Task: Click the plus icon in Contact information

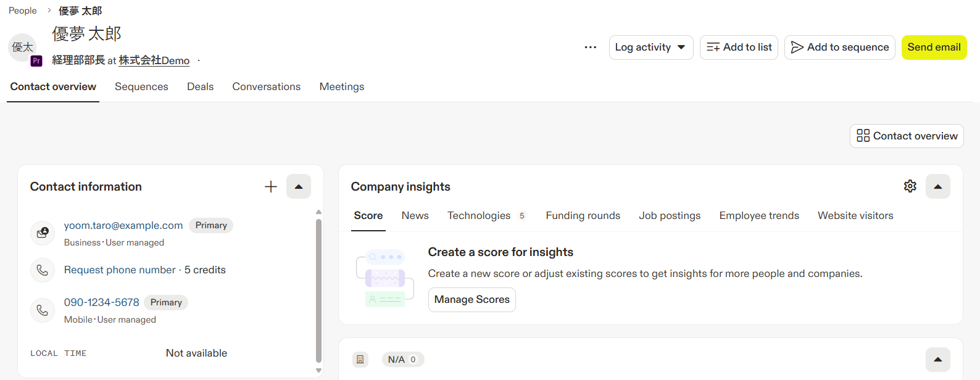Action: pyautogui.click(x=271, y=187)
